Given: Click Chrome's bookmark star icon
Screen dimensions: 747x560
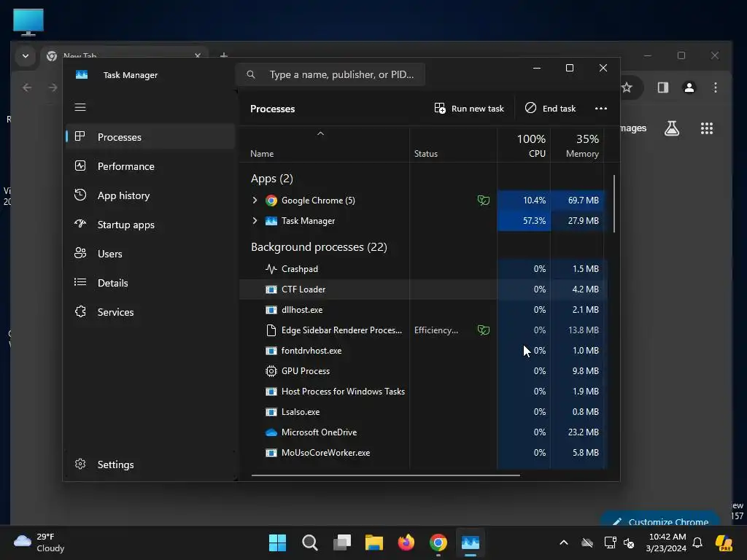Looking at the screenshot, I should pyautogui.click(x=627, y=87).
